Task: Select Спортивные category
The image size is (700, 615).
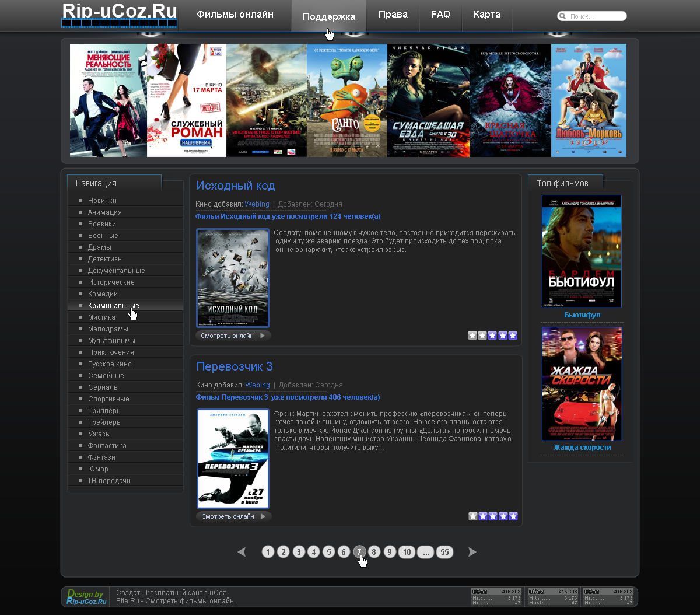Action: point(125,399)
